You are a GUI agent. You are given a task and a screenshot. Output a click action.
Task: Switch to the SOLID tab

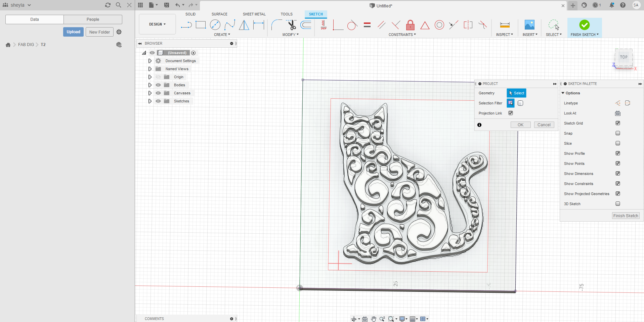tap(190, 14)
